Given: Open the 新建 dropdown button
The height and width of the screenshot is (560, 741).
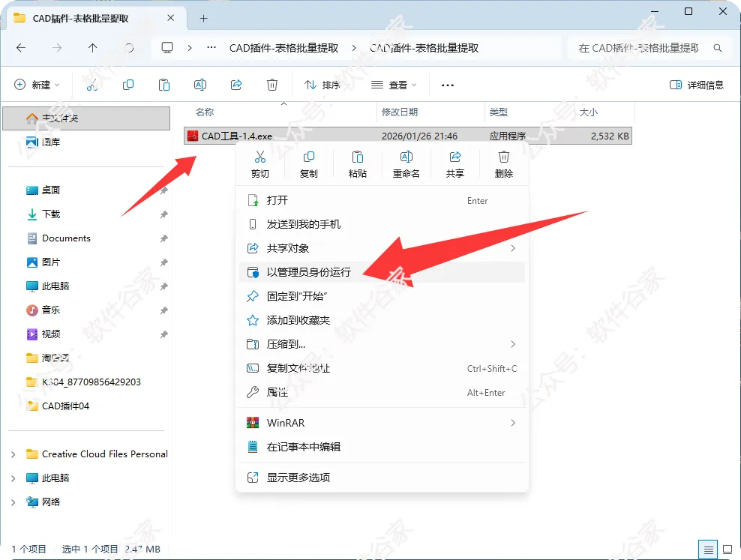Looking at the screenshot, I should coord(37,85).
